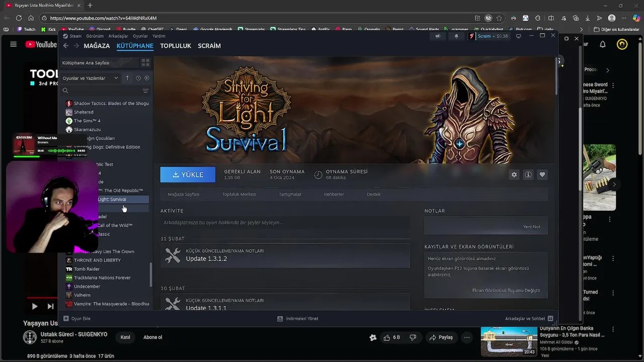The image size is (644, 362).
Task: Open the Destek tab
Action: tap(373, 194)
